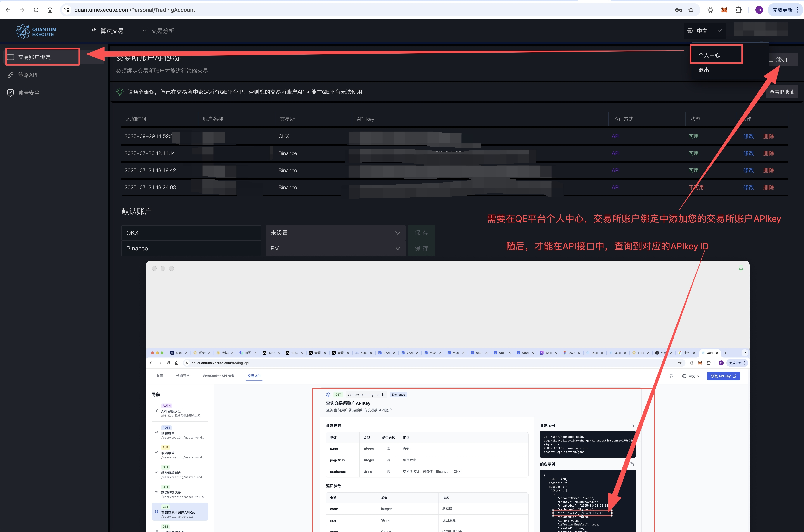
Task: Select the 策略API sidebar icon
Action: (10, 75)
